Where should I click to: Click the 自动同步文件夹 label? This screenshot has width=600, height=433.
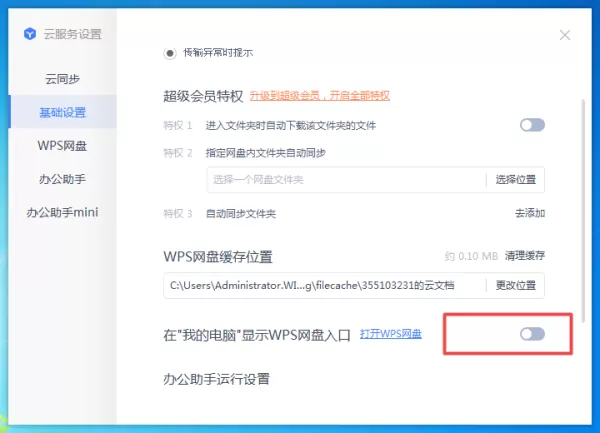tap(241, 213)
